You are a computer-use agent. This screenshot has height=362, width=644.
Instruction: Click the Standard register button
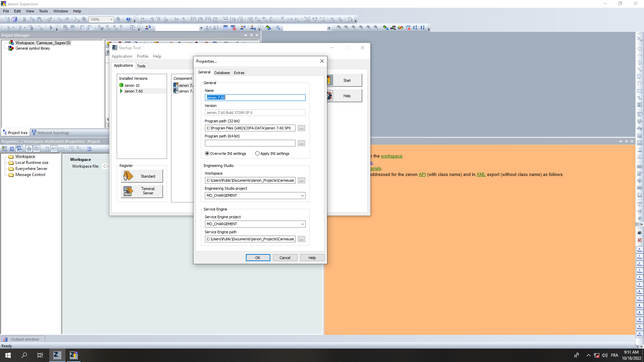click(x=142, y=176)
